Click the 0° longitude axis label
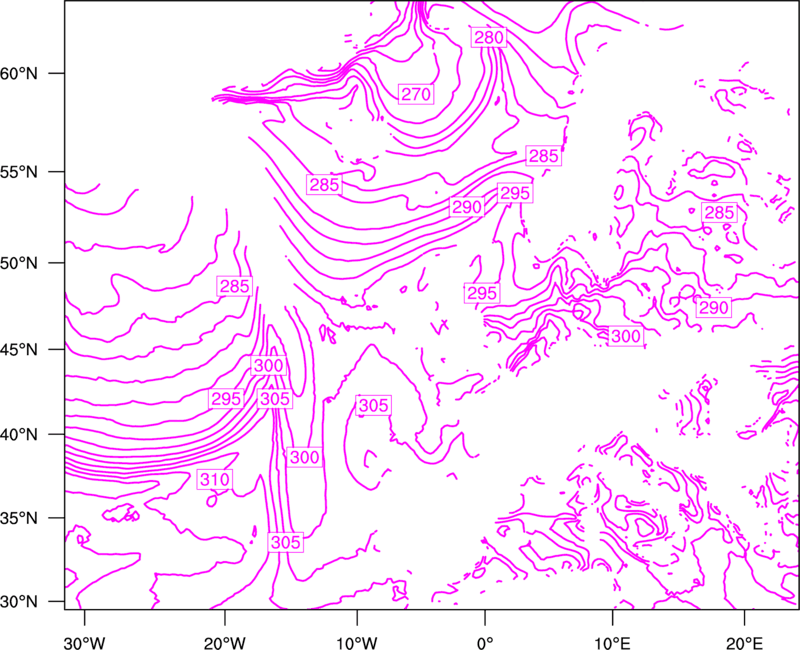 [x=485, y=643]
